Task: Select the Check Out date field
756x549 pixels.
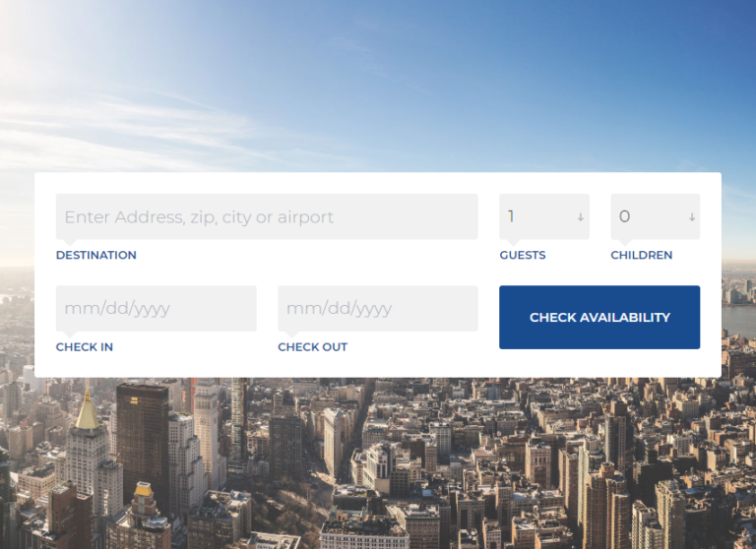Action: (378, 309)
